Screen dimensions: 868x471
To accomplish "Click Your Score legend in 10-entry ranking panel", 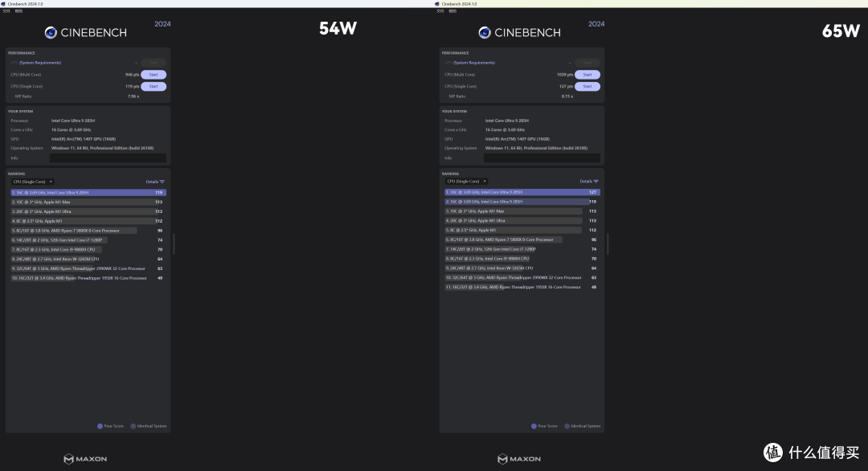I will 111,426.
